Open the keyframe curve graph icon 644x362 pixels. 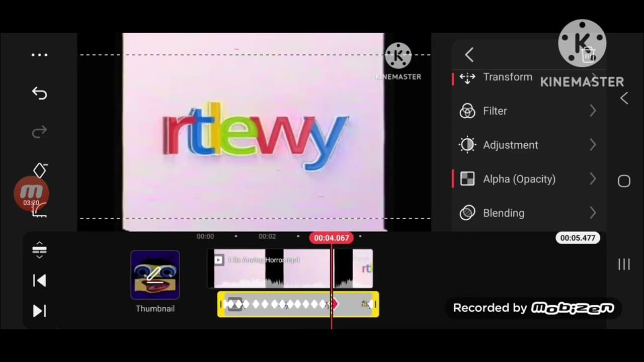tap(40, 210)
